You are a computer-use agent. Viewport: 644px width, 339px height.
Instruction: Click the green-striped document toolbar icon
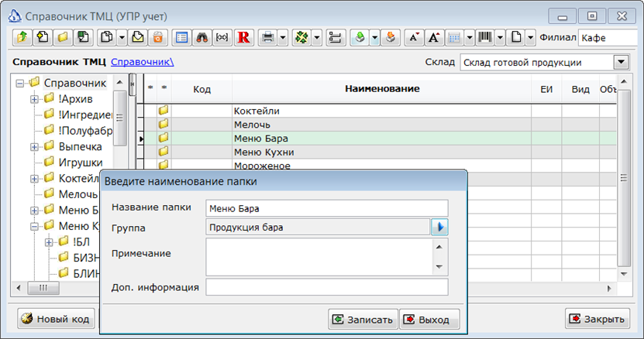83,38
